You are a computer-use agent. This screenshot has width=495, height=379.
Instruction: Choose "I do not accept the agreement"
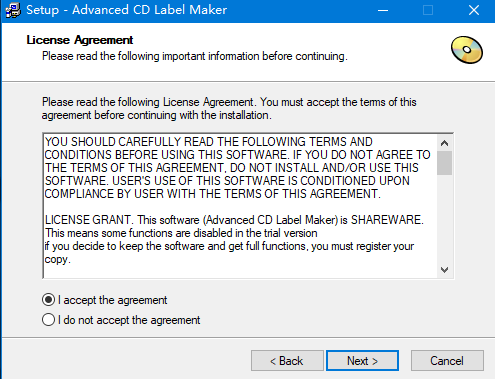(x=48, y=320)
